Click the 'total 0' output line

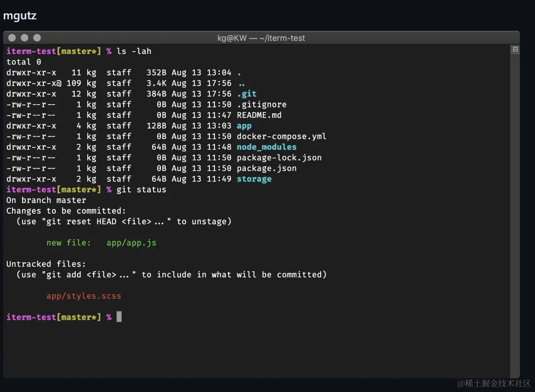(x=24, y=62)
